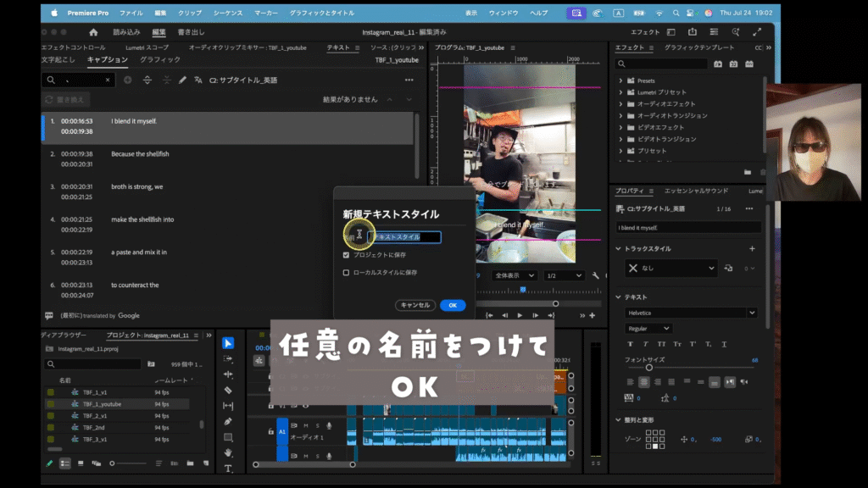
Task: Select the Slip tool
Action: (227, 406)
